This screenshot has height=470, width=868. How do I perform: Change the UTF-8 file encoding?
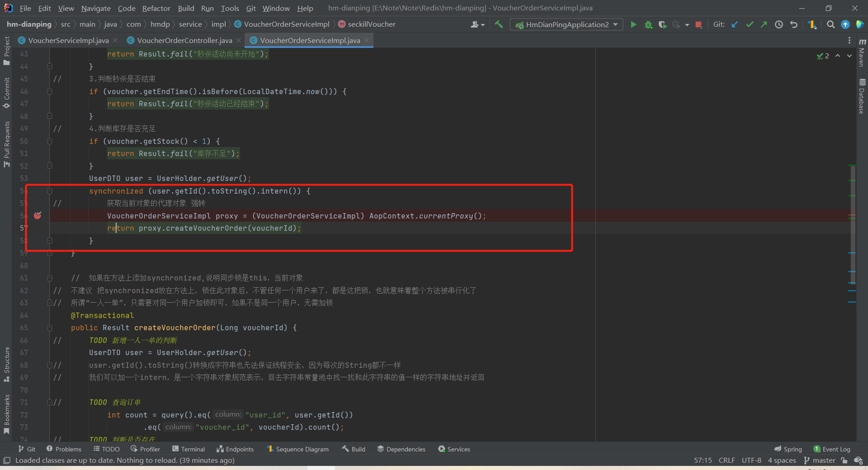coord(751,460)
